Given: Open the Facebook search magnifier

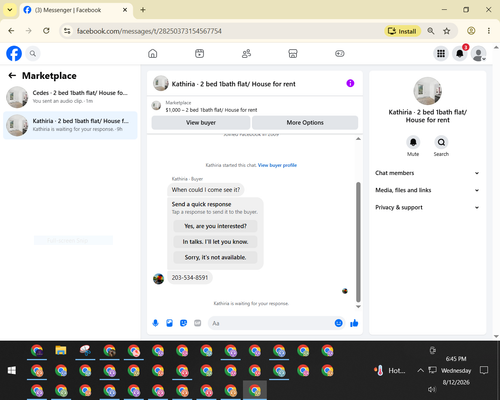Looking at the screenshot, I should (33, 53).
